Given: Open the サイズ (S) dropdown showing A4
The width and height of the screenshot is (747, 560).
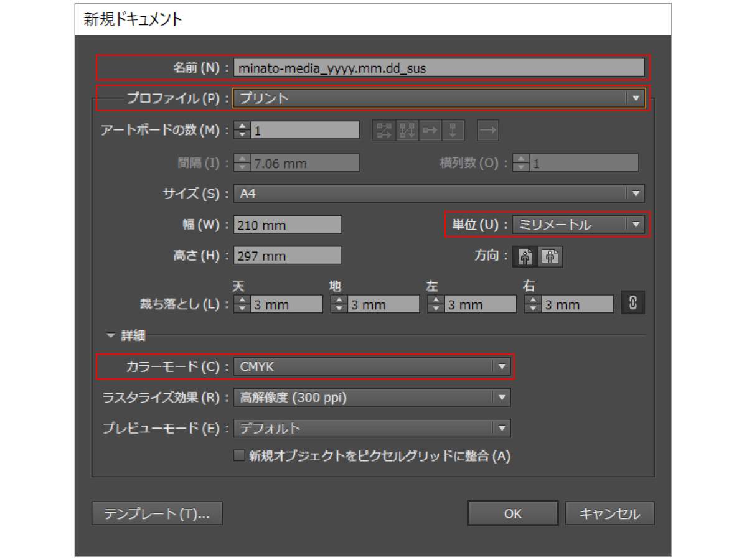Looking at the screenshot, I should (x=439, y=194).
